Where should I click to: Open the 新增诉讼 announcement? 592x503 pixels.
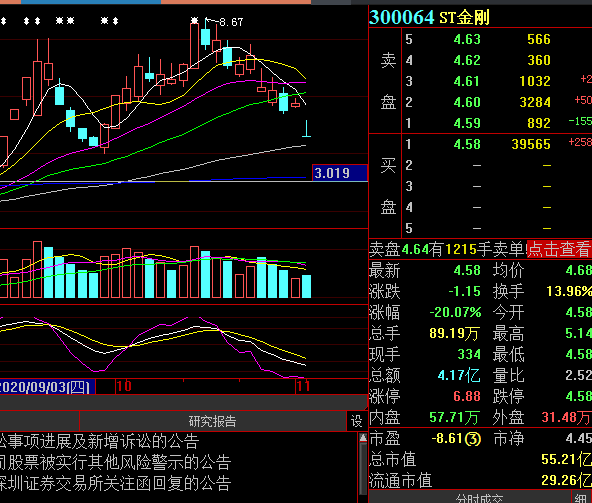(x=99, y=441)
